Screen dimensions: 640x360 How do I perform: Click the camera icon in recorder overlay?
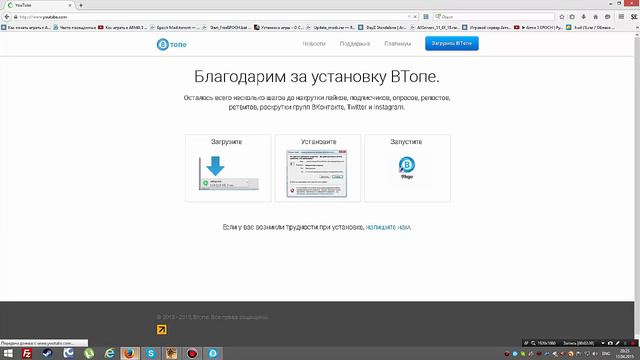coord(610,343)
